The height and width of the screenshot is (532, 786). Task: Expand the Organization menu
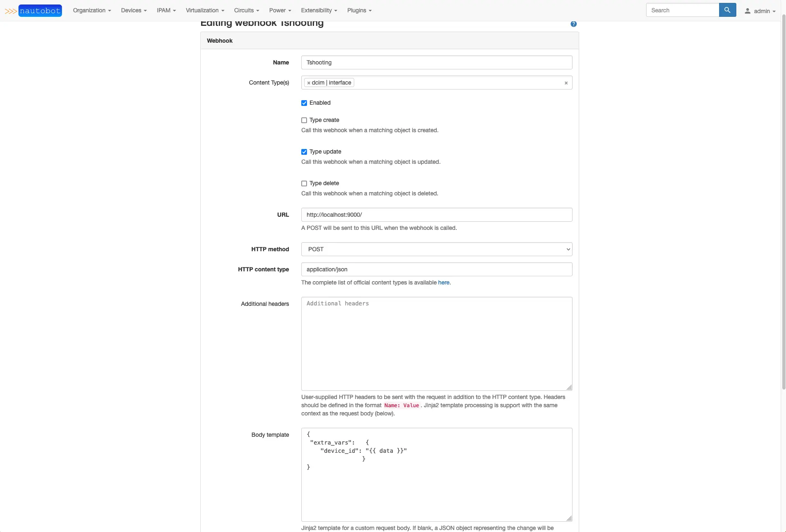[x=92, y=11]
